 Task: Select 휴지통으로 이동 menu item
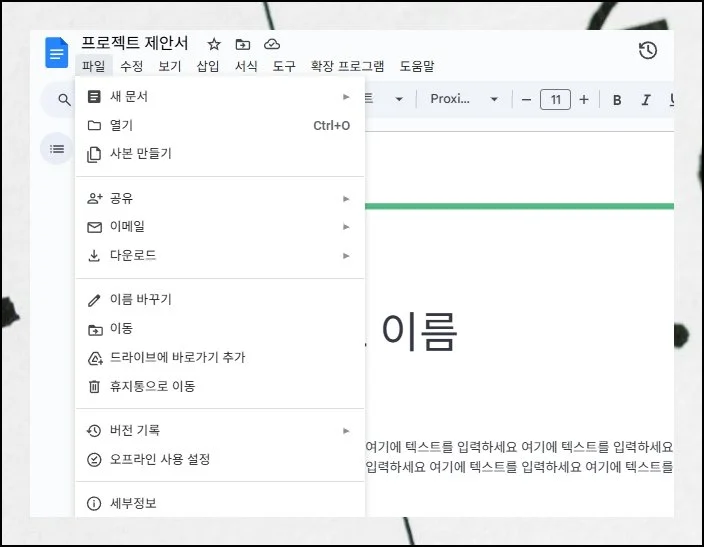152,386
